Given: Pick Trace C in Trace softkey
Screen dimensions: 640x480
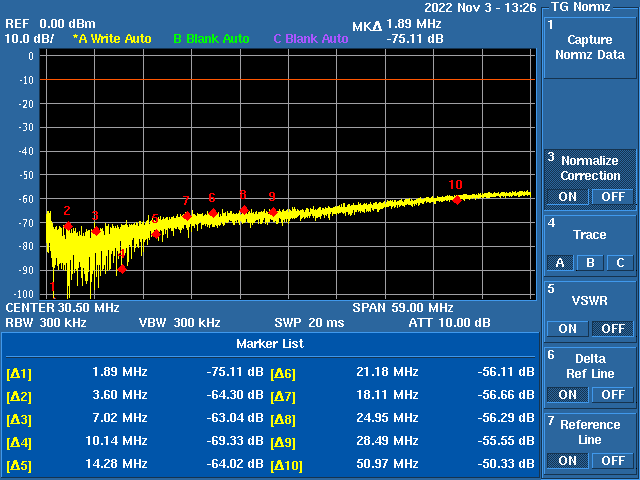Looking at the screenshot, I should click(x=620, y=263).
